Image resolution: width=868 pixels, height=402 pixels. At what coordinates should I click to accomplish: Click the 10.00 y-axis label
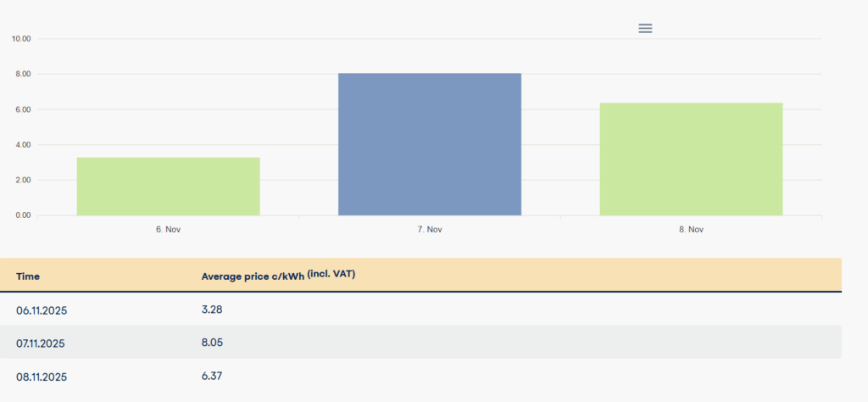pos(21,39)
